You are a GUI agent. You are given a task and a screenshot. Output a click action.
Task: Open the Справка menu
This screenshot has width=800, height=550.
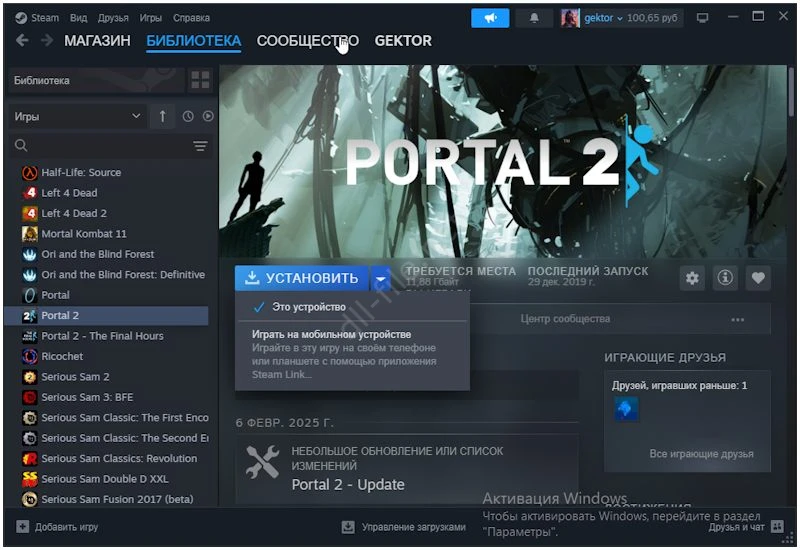point(191,18)
